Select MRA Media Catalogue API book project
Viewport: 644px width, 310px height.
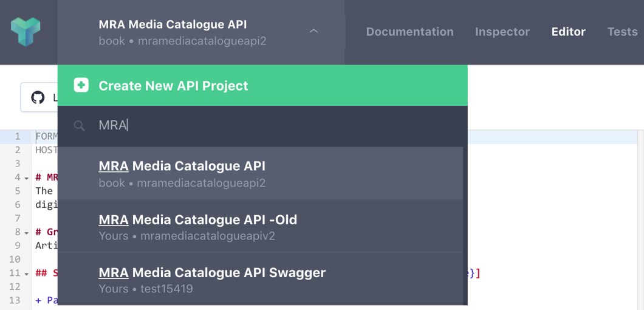(x=260, y=173)
